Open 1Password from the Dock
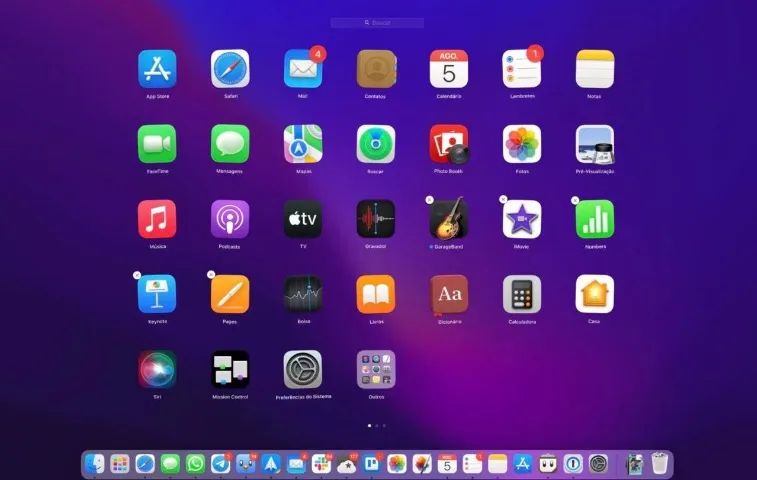Image resolution: width=757 pixels, height=480 pixels. 573,464
